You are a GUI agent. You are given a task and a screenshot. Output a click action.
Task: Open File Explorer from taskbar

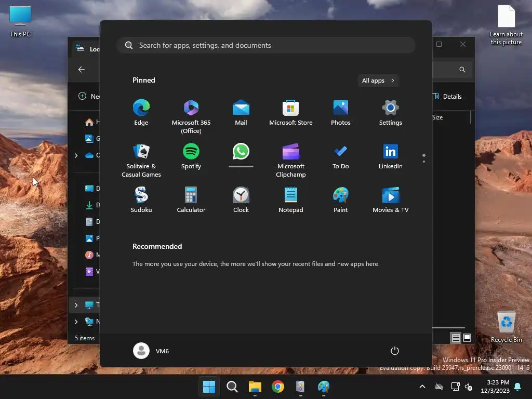click(x=255, y=387)
